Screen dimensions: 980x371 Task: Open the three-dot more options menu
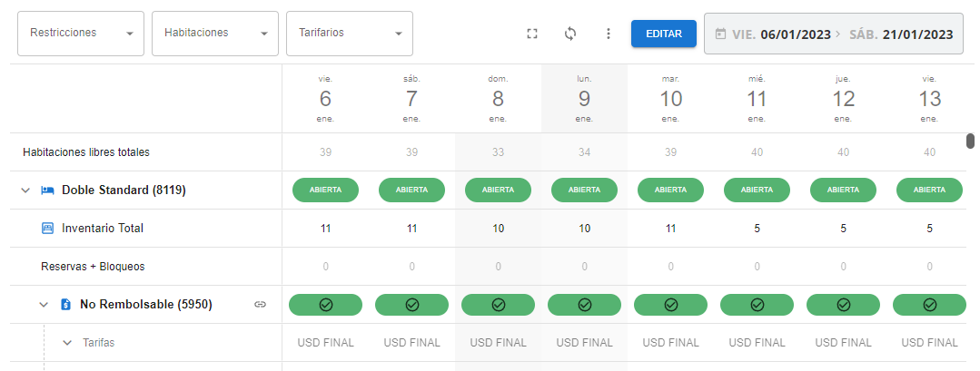[609, 34]
